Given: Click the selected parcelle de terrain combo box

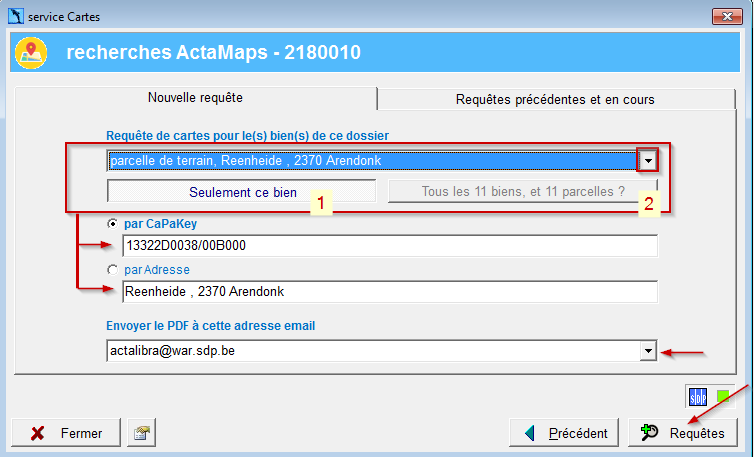Looking at the screenshot, I should (382, 161).
